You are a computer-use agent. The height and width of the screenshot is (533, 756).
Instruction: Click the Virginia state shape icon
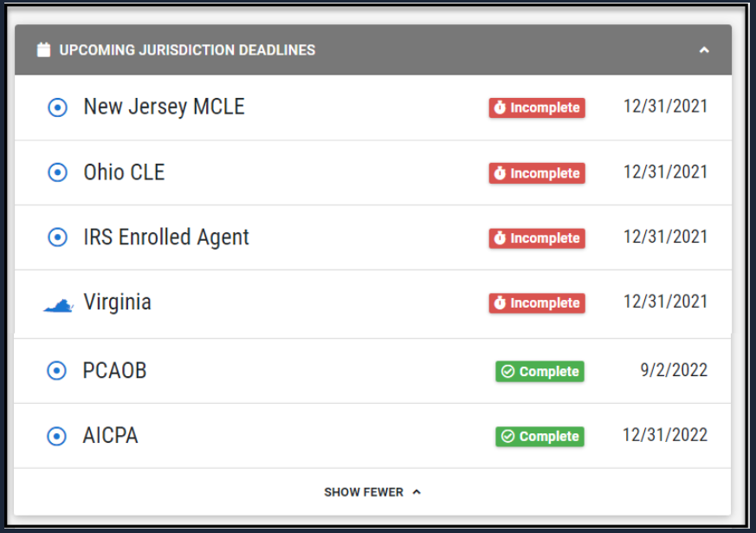[58, 304]
